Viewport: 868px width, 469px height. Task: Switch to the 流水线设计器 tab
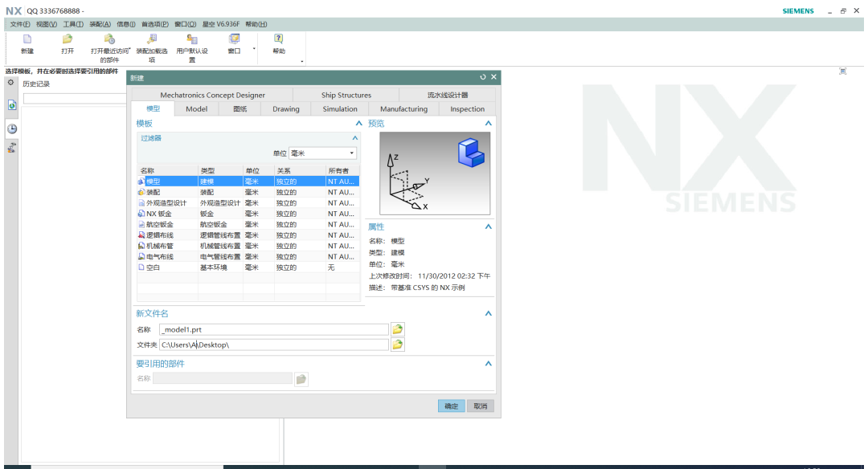[x=448, y=95]
